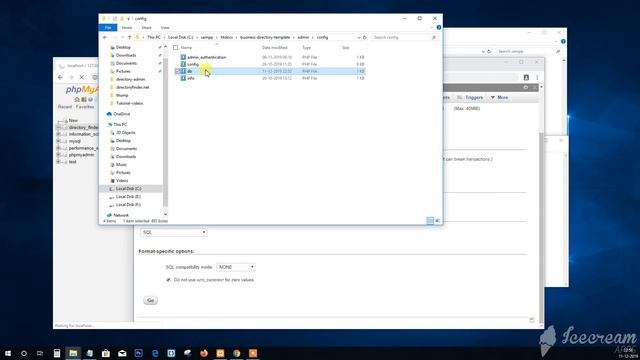The width and height of the screenshot is (640, 360).
Task: Open the View ribbon tab
Action: point(165,27)
